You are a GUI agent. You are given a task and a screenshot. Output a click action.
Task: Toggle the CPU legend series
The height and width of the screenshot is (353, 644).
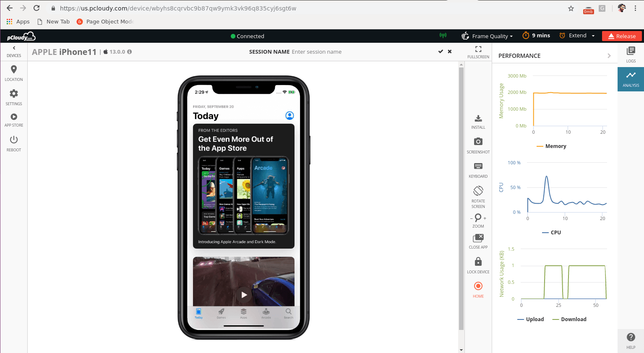click(x=551, y=232)
